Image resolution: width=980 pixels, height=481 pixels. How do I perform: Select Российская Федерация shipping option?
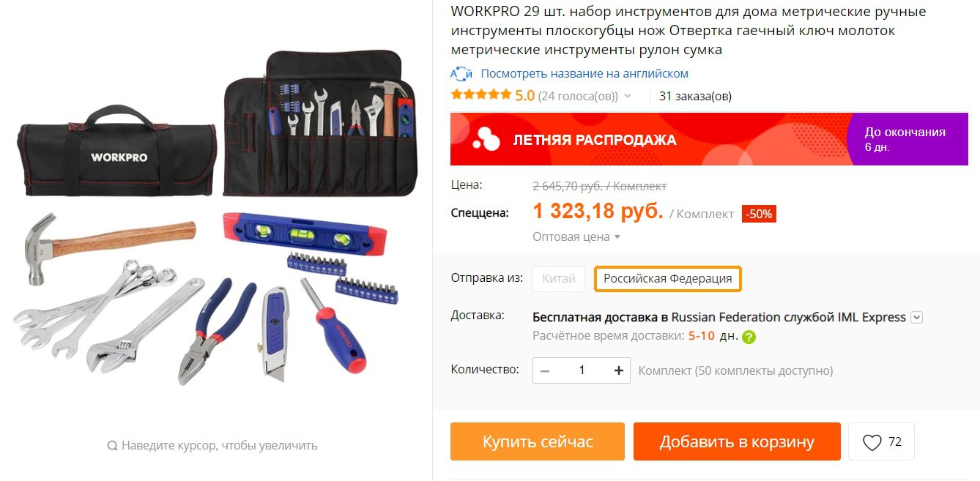(668, 279)
